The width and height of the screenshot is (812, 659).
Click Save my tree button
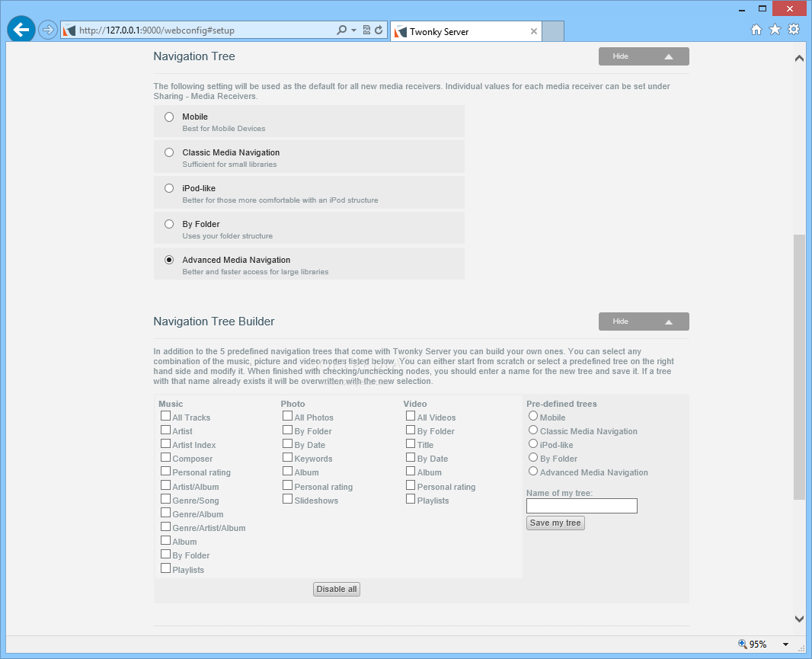(x=555, y=523)
